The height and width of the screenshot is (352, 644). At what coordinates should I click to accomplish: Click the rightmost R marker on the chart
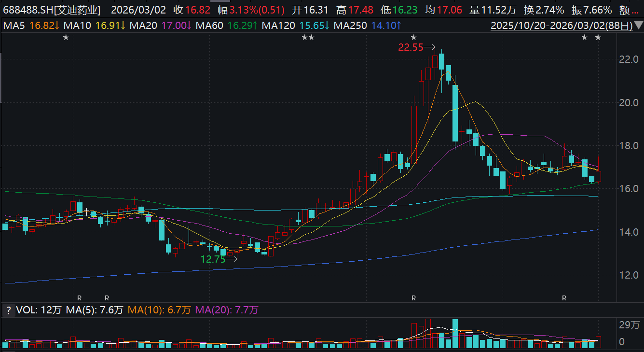coord(564,298)
